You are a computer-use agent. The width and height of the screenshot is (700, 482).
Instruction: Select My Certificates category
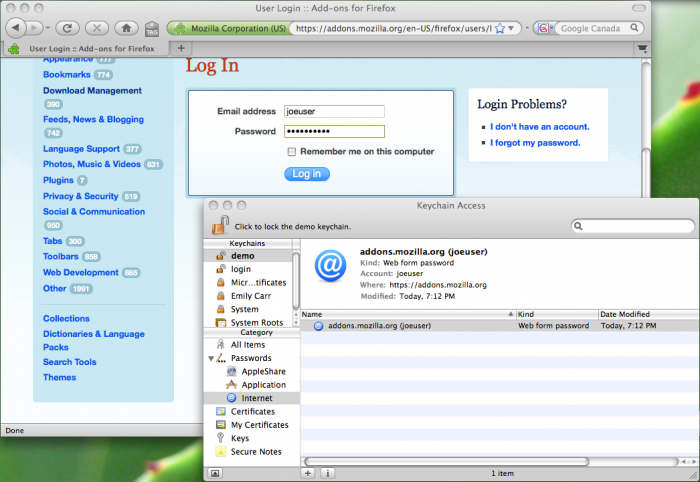click(252, 425)
